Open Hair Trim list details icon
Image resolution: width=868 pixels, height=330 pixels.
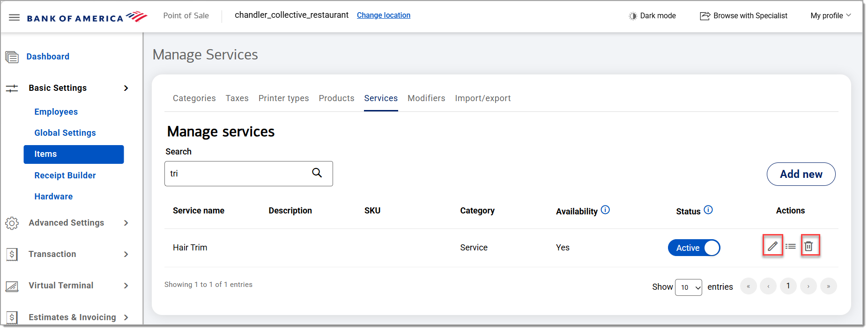791,246
